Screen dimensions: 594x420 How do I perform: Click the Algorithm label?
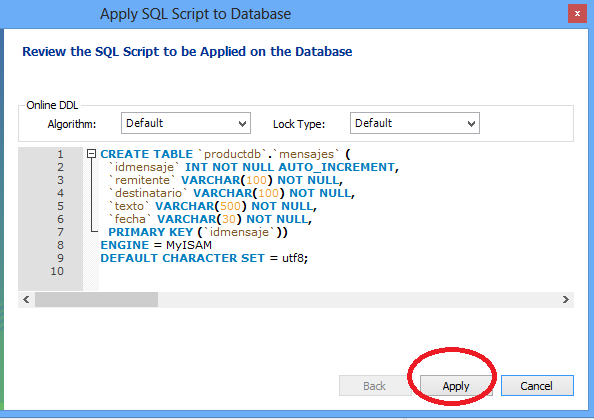[x=72, y=124]
